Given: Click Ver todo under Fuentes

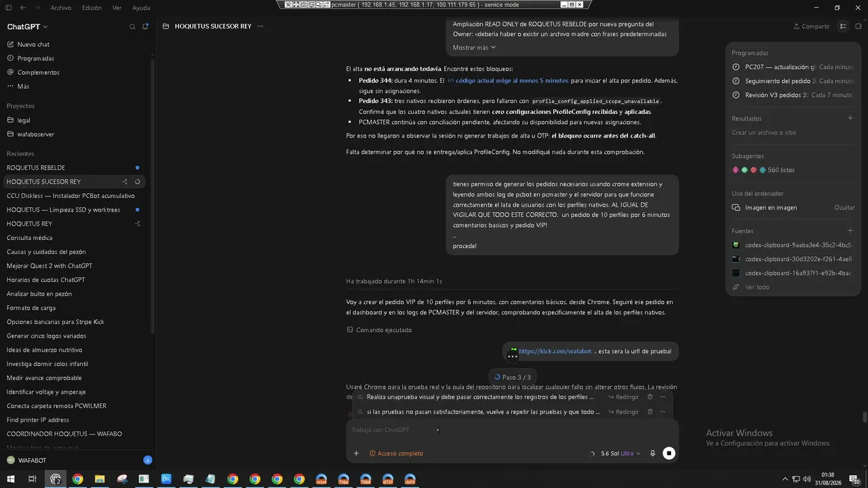Looking at the screenshot, I should point(751,287).
